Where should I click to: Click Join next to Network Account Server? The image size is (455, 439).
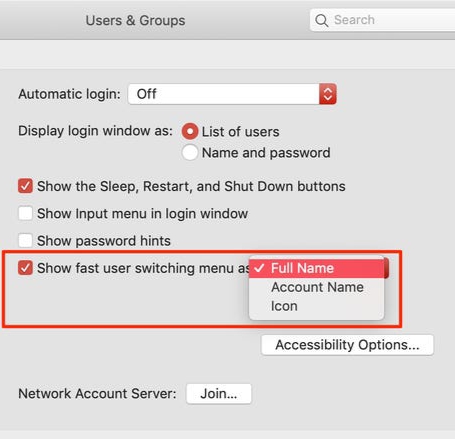[x=219, y=394]
